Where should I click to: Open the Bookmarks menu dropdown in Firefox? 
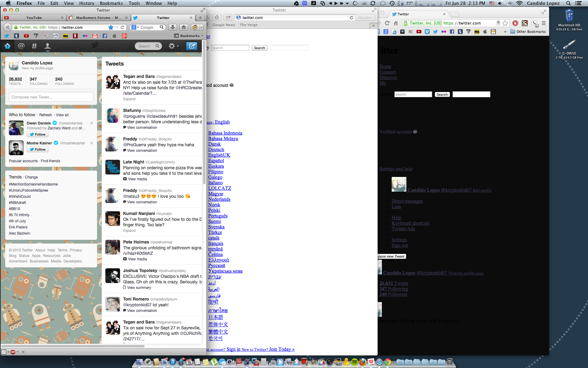[188, 36]
